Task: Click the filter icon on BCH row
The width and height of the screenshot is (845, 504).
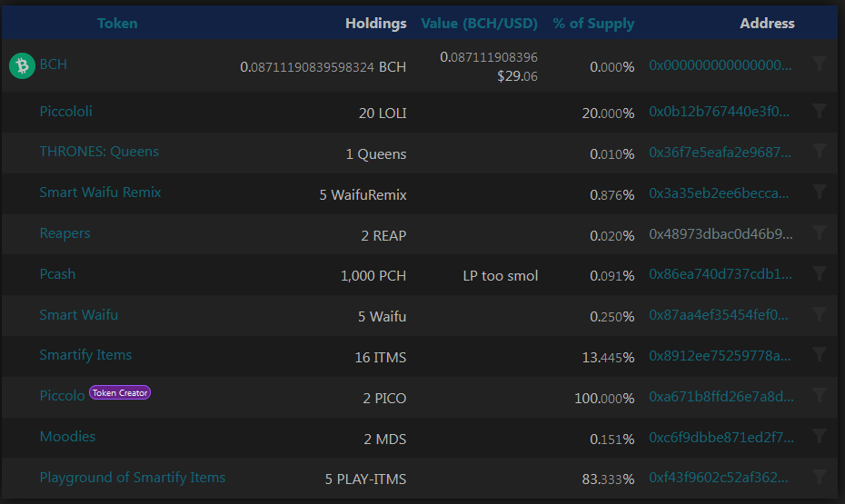Action: [820, 64]
